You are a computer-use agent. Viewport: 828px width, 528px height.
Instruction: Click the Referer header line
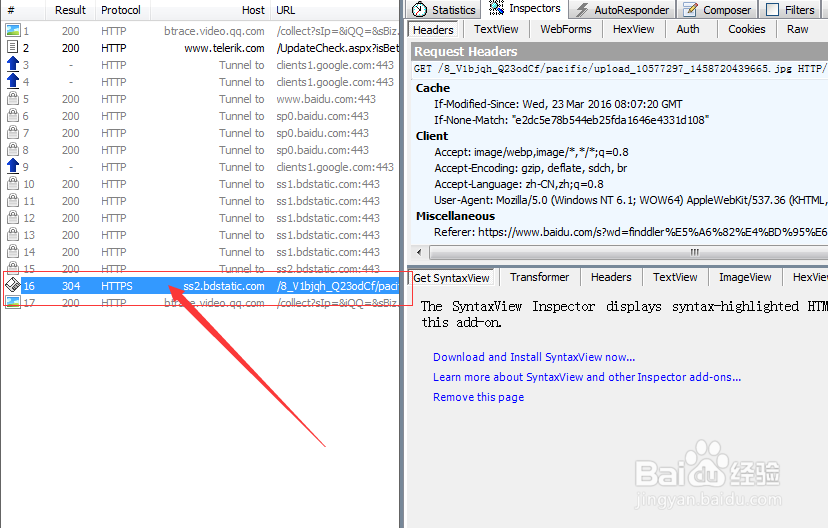pyautogui.click(x=631, y=232)
